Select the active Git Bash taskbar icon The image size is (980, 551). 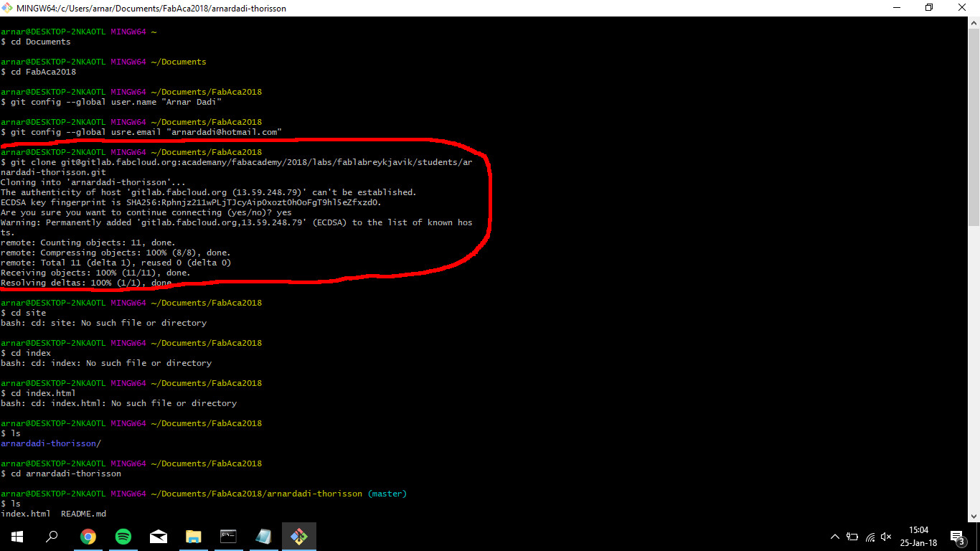coord(299,537)
